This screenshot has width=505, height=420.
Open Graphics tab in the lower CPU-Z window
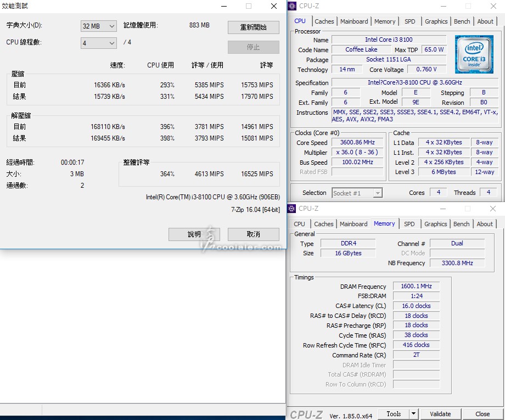pos(435,224)
